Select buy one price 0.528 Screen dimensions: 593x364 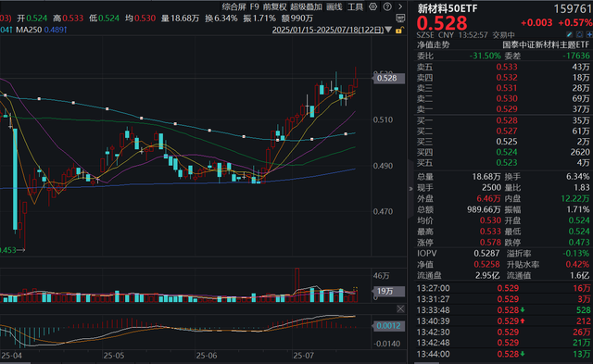click(507, 120)
